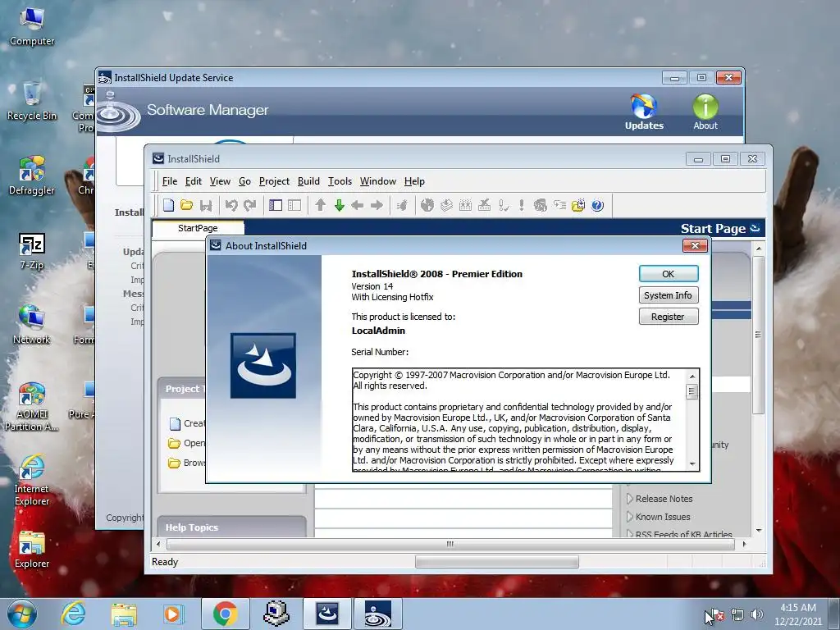
Task: Close the About InstallShield dialog
Action: (x=696, y=245)
